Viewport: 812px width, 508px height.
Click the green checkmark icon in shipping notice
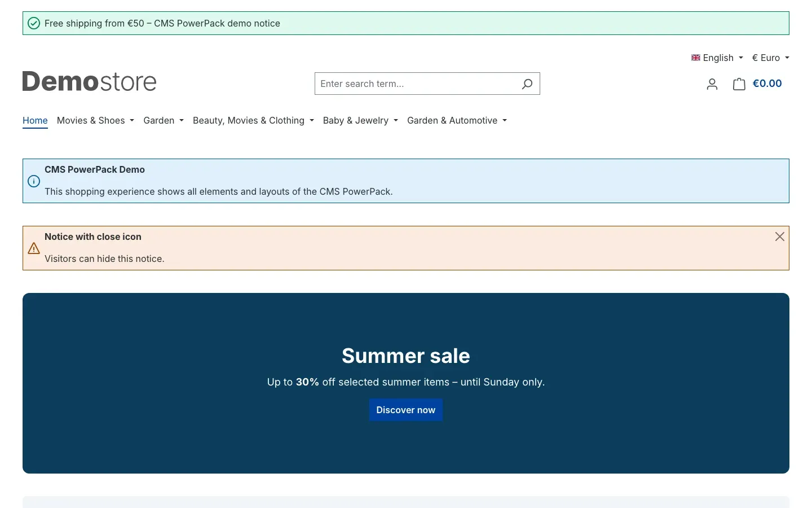(x=34, y=23)
